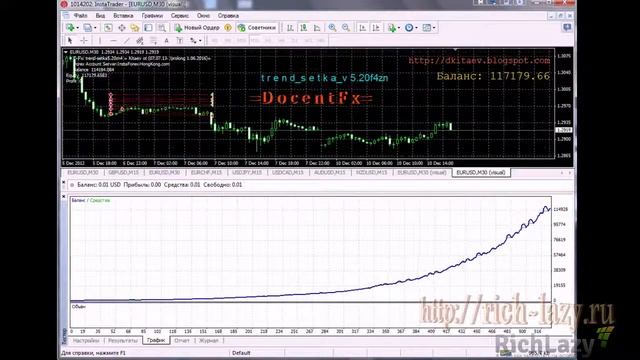Screen dimensions: 640x360
Task: Toggle the Data Window icon
Action: (122, 28)
